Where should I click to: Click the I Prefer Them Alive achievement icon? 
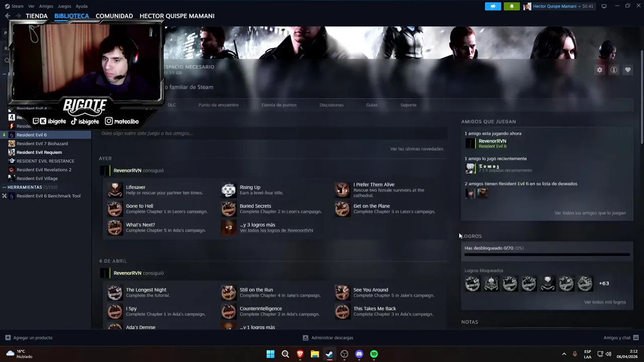pyautogui.click(x=342, y=190)
